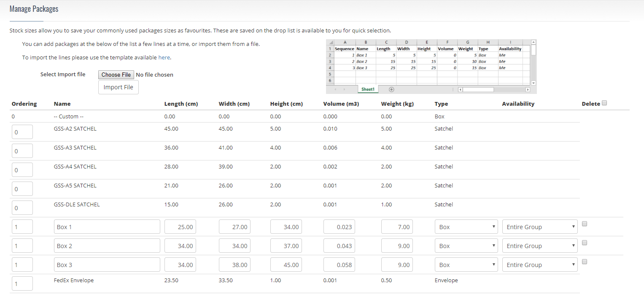Image resolution: width=644 pixels, height=294 pixels.
Task: Click the Box 3 weight field 9.00
Action: tap(397, 265)
